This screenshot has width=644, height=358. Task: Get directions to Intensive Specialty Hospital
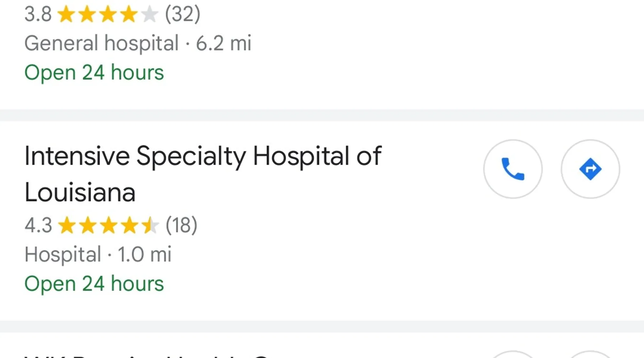pos(590,169)
